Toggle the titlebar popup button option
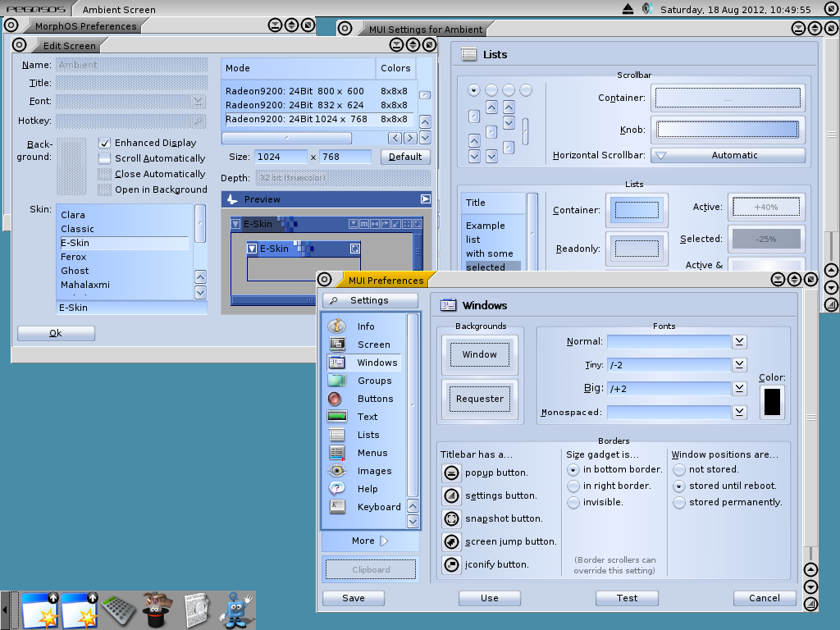This screenshot has width=840, height=630. pyautogui.click(x=452, y=472)
